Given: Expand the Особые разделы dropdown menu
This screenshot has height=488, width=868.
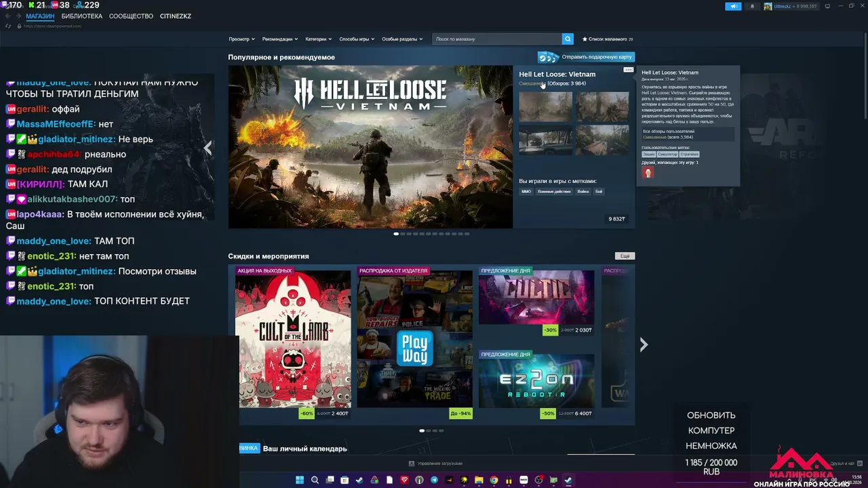Looking at the screenshot, I should pyautogui.click(x=402, y=39).
